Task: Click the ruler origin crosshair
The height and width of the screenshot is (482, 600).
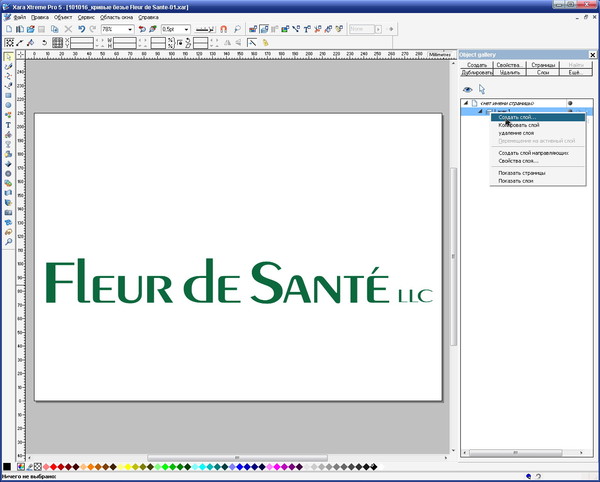Action: tap(21, 55)
